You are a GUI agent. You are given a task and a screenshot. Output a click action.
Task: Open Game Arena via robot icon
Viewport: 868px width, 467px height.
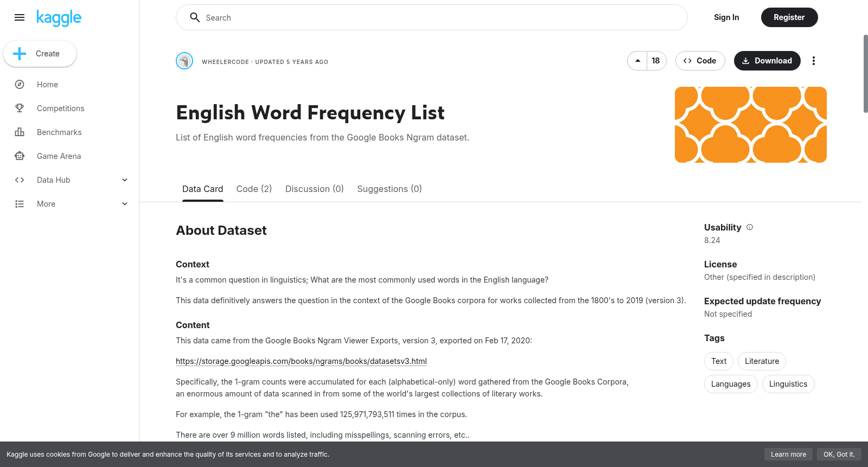pyautogui.click(x=20, y=156)
